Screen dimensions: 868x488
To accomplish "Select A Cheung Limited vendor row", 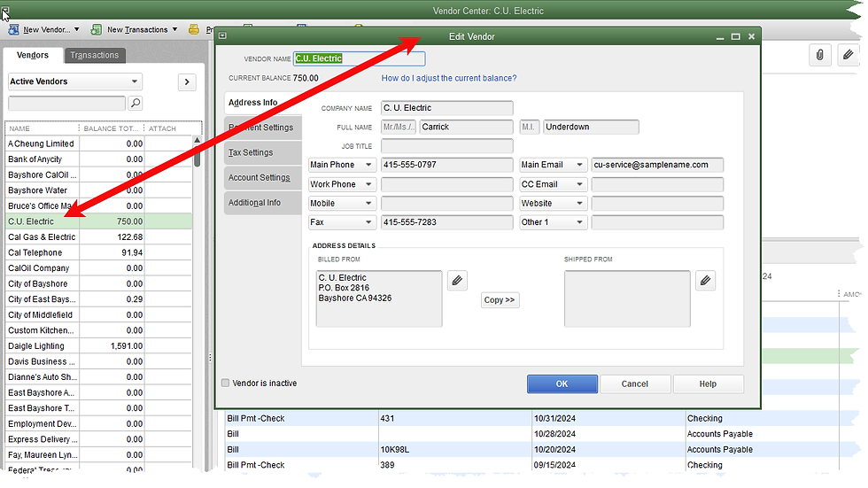I will click(98, 143).
